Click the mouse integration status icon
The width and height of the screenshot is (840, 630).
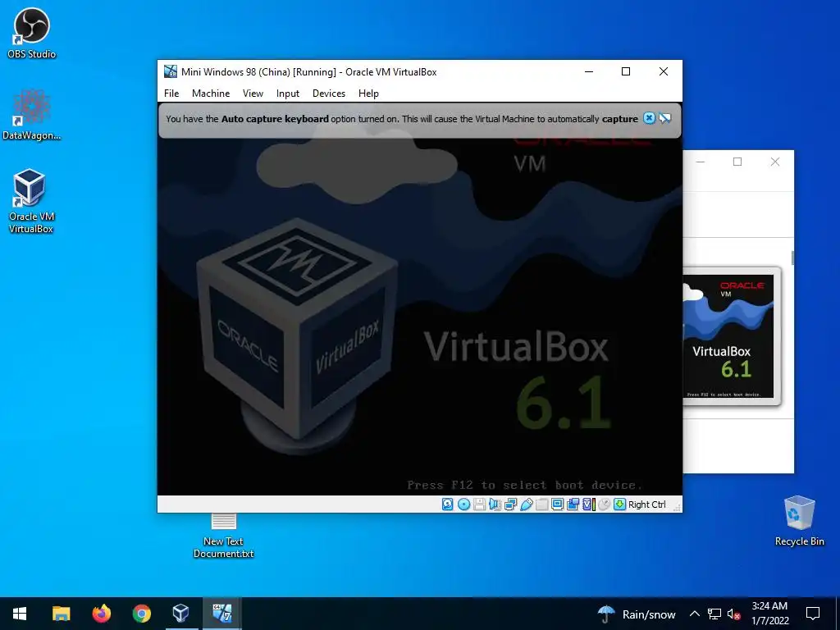[605, 504]
